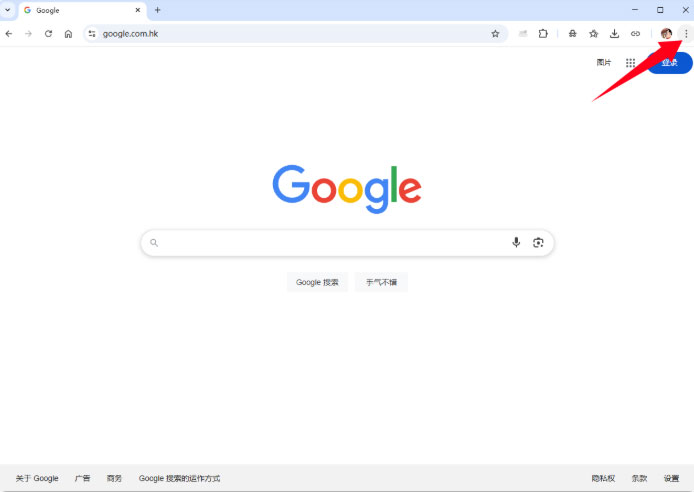Open the 关于 Google footer link

point(37,478)
